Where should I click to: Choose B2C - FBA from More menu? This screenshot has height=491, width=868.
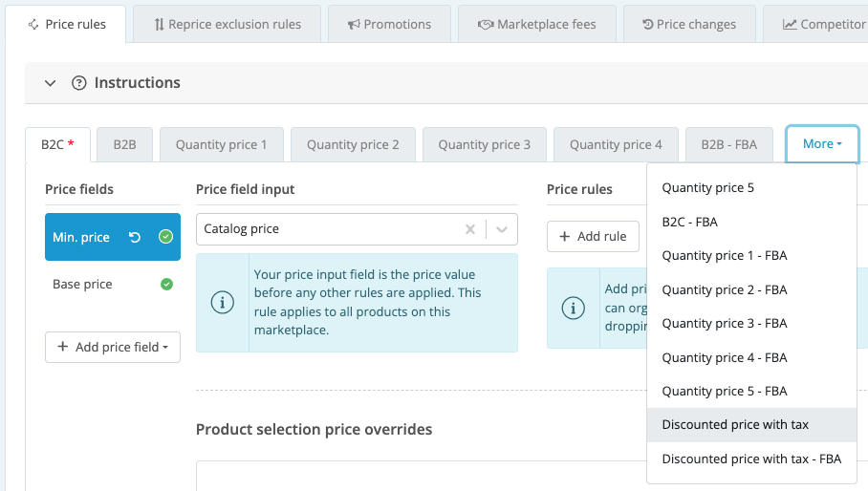[x=751, y=223]
